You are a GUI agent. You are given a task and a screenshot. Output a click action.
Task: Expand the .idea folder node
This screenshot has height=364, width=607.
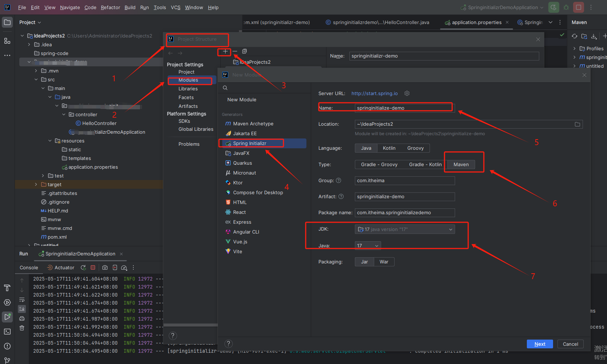pos(29,44)
